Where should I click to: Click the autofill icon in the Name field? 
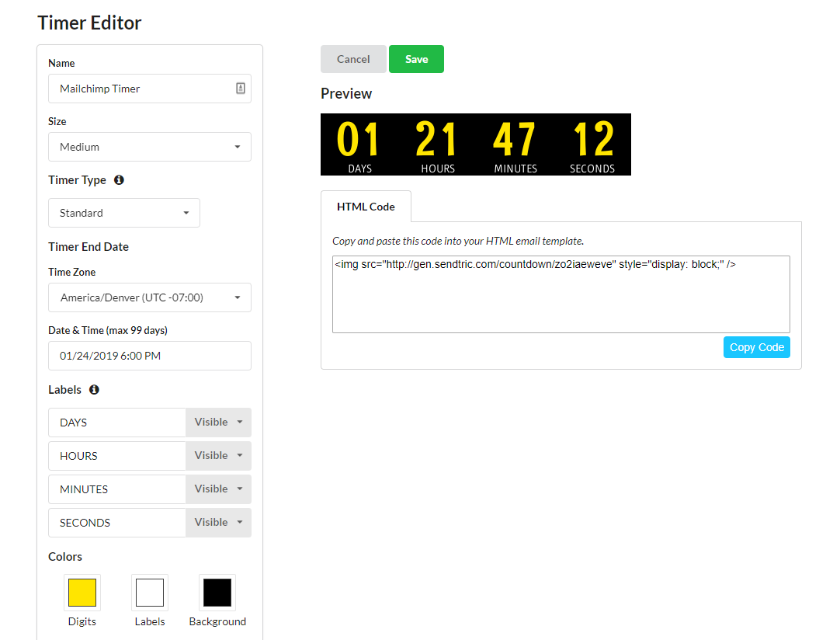click(241, 89)
